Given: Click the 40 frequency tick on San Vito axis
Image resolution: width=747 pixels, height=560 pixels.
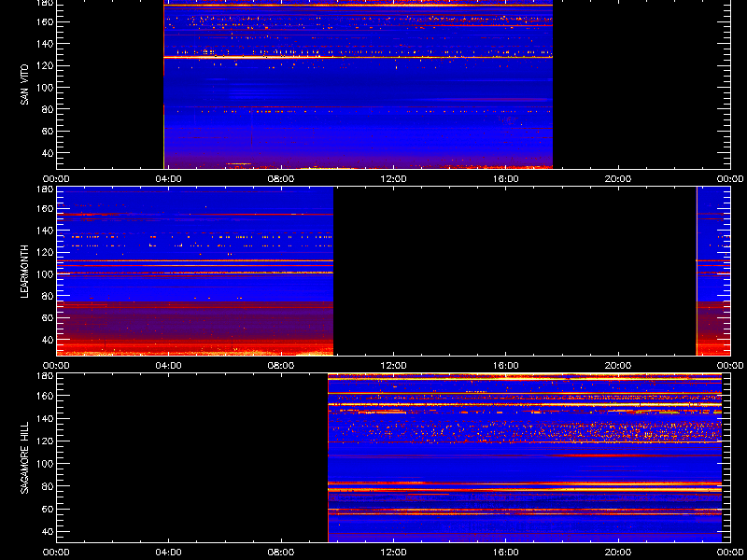Looking at the screenshot, I should click(48, 153).
